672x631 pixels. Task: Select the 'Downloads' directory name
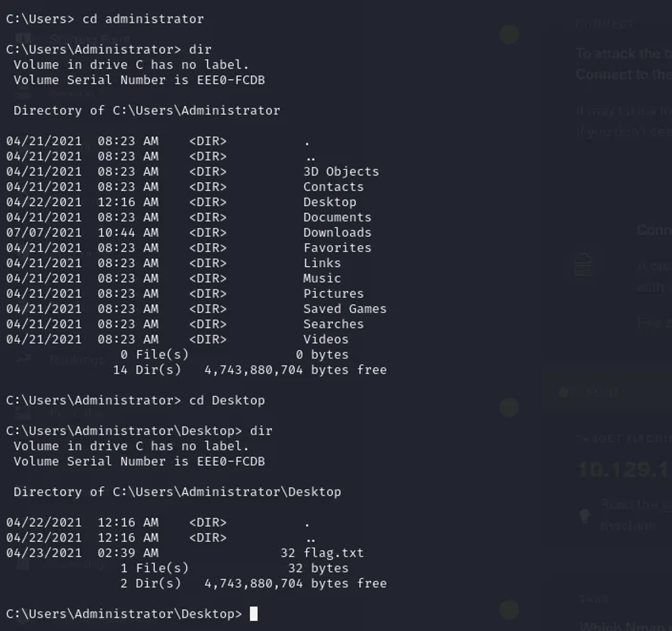click(x=337, y=232)
